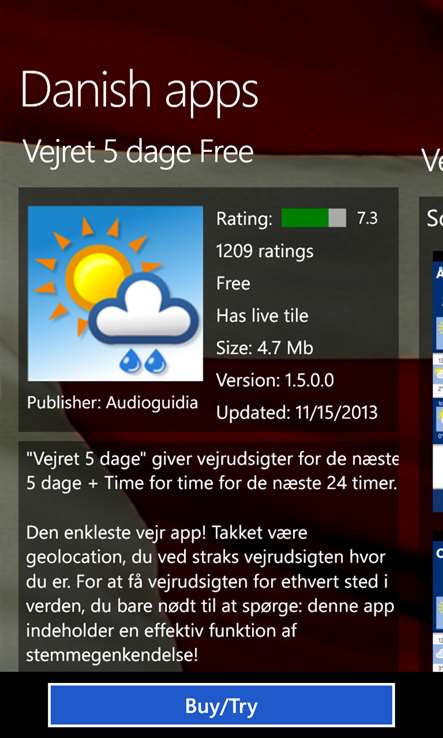Click the Free price label
443x738 pixels.
(233, 283)
